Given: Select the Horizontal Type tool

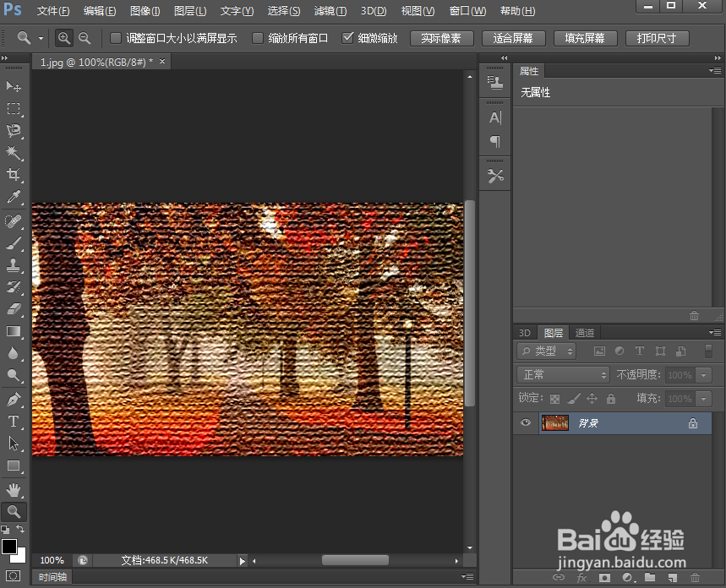Looking at the screenshot, I should (x=14, y=422).
